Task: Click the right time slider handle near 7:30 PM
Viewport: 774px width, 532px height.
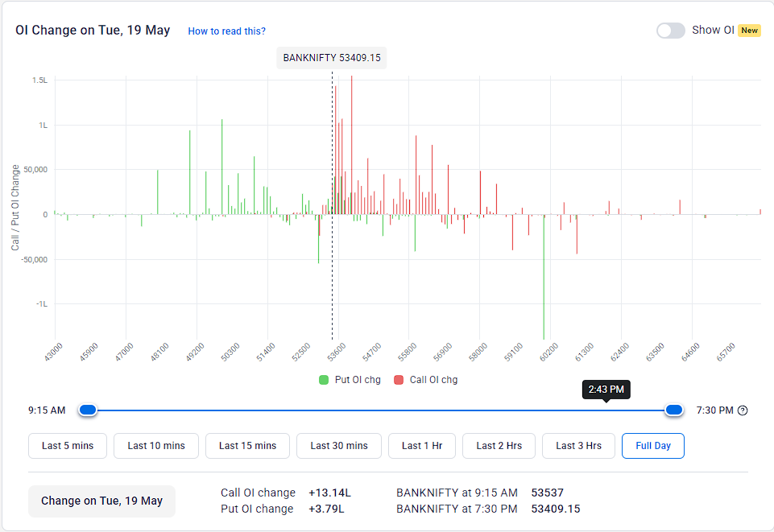Action: [674, 410]
